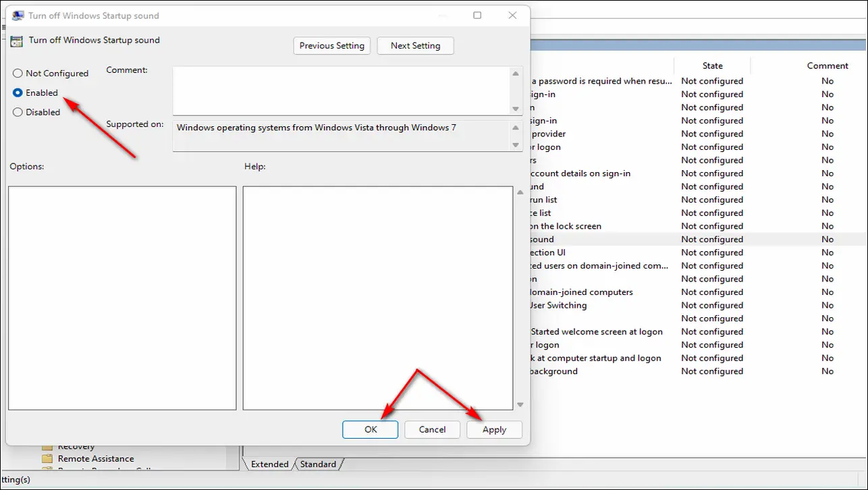This screenshot has width=868, height=490.
Task: Cancel the policy dialog
Action: 433,429
